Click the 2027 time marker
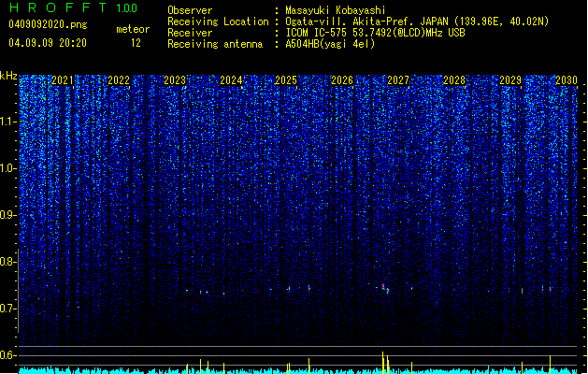This screenshot has height=374, width=588. click(x=398, y=80)
